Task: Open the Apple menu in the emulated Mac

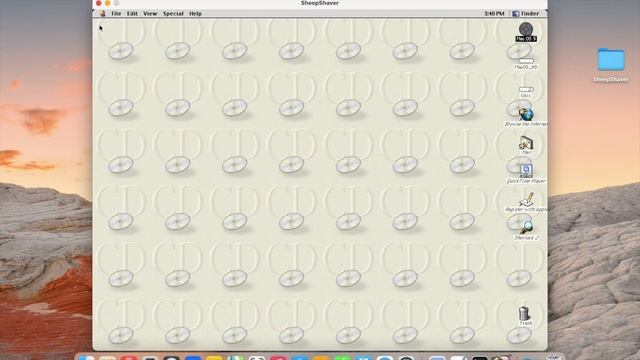Action: (x=102, y=13)
